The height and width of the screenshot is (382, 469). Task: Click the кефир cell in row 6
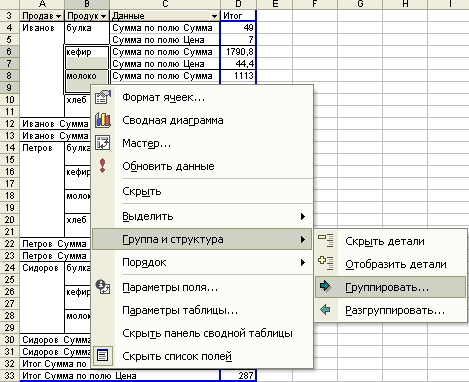point(87,52)
